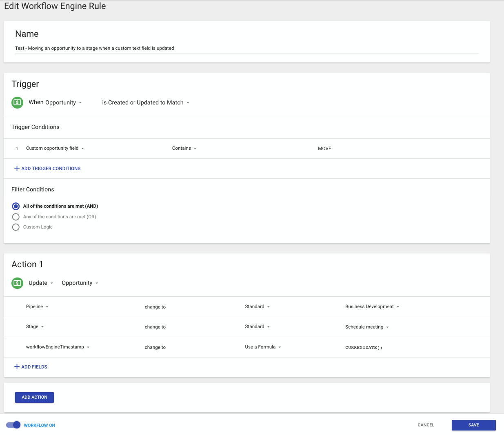Expand the Custom opportunity field dropdown
This screenshot has width=504, height=435.
(x=55, y=148)
